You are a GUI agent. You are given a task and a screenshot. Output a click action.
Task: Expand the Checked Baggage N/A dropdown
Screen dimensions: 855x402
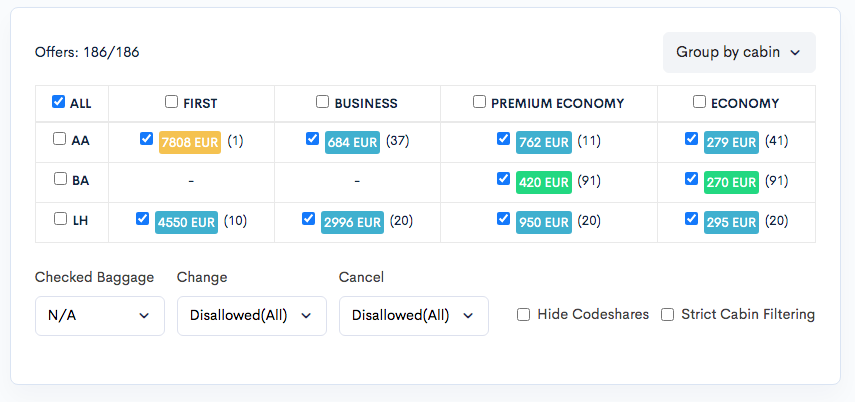[100, 316]
